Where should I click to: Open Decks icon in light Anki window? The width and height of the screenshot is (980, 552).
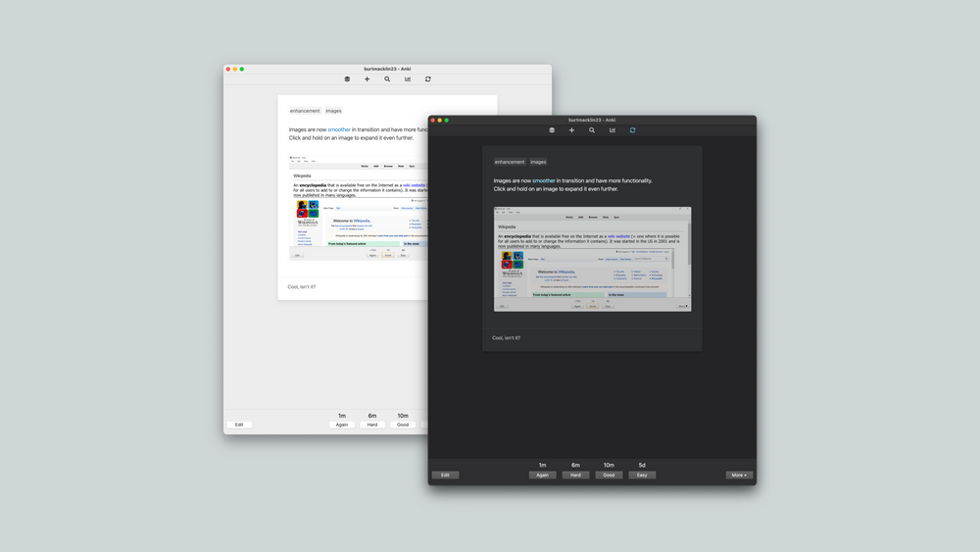(347, 79)
